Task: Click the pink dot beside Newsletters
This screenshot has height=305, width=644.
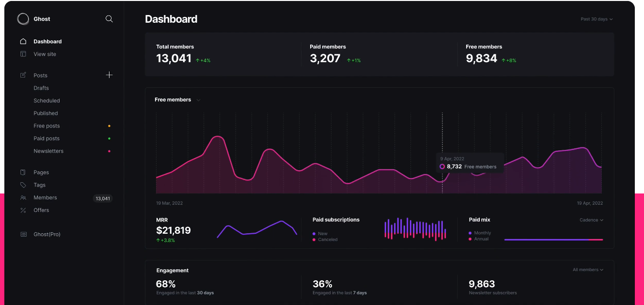Action: click(109, 151)
